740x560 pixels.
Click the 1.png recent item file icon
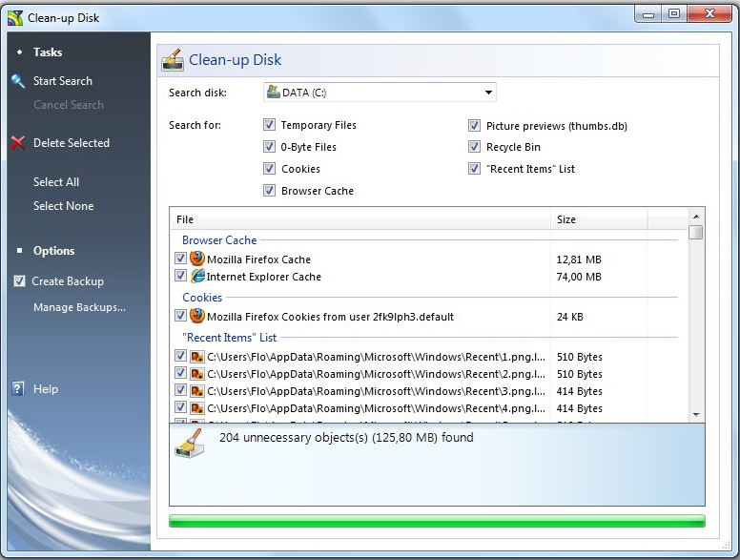(197, 357)
